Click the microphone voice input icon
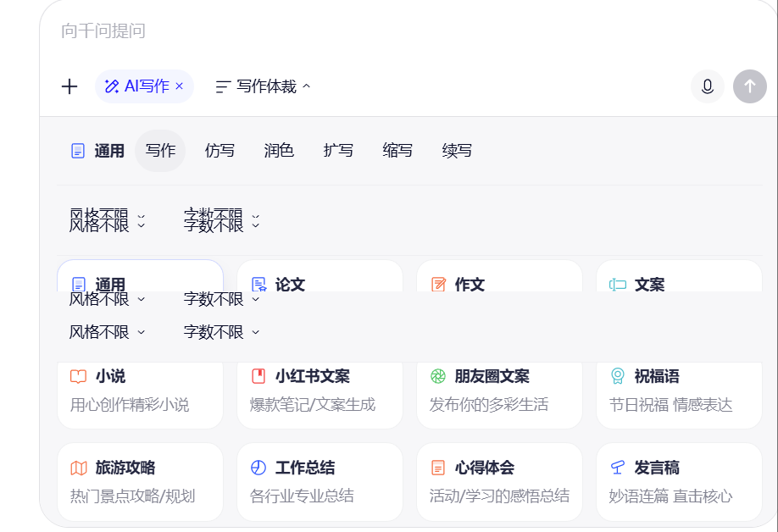This screenshot has width=778, height=532. point(708,86)
